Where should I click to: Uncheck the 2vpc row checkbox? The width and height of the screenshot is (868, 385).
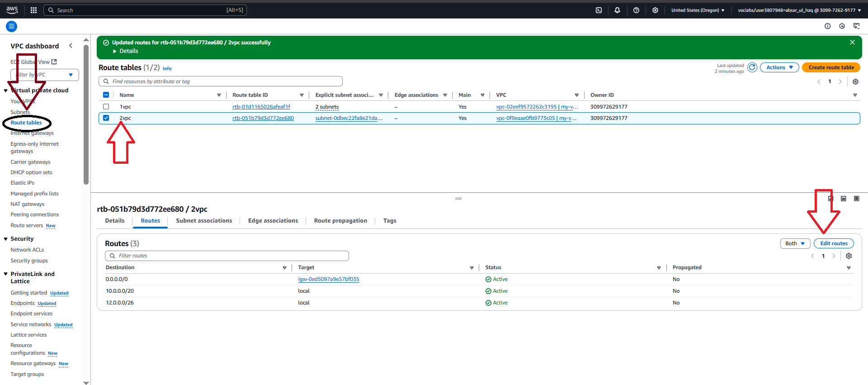106,118
